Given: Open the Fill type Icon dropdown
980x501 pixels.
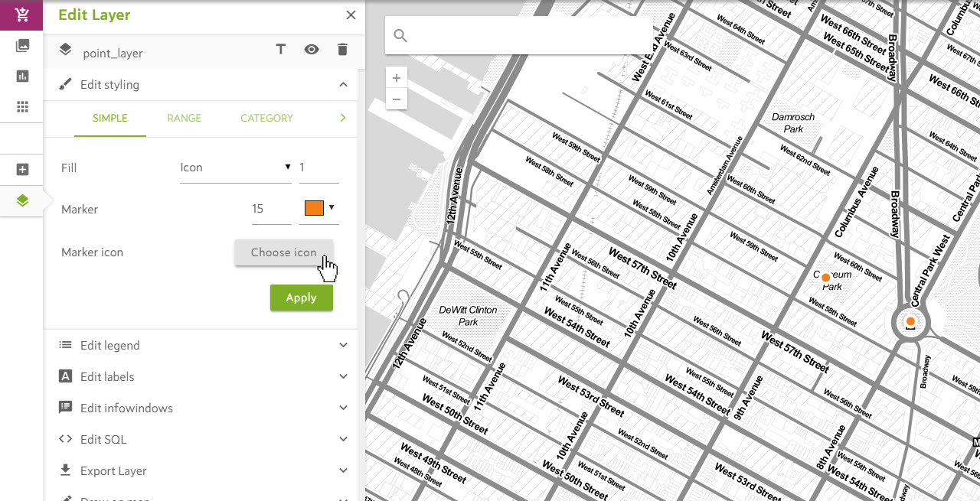Looking at the screenshot, I should coord(235,168).
